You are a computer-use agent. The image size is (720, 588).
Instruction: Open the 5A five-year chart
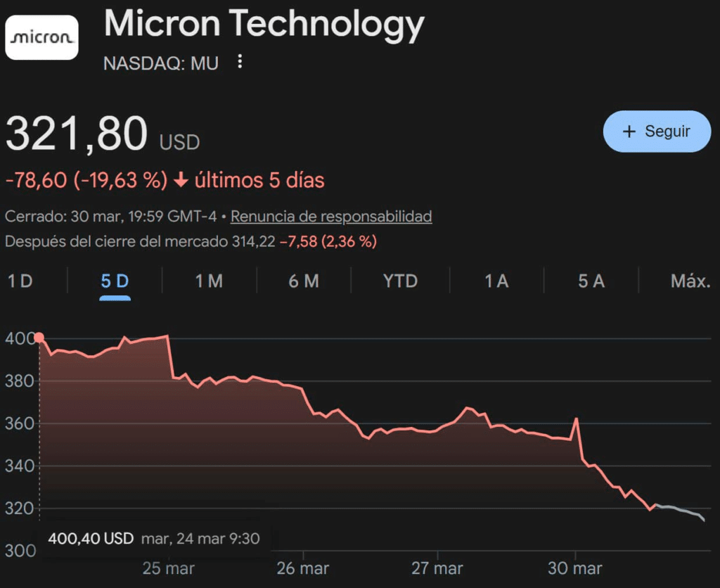pos(589,281)
